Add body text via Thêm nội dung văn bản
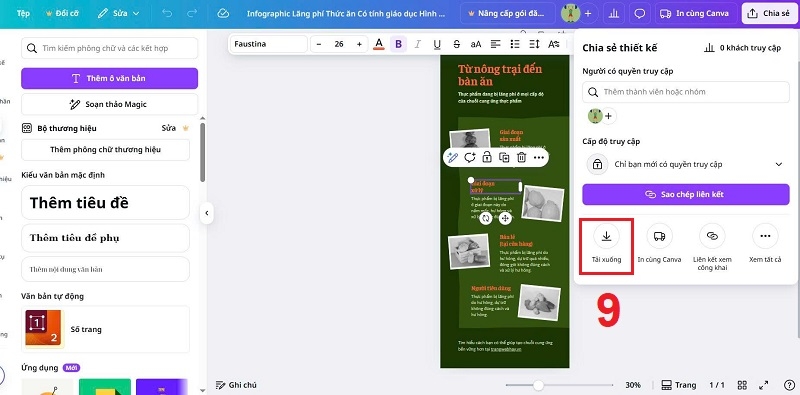This screenshot has height=395, width=800. point(105,269)
